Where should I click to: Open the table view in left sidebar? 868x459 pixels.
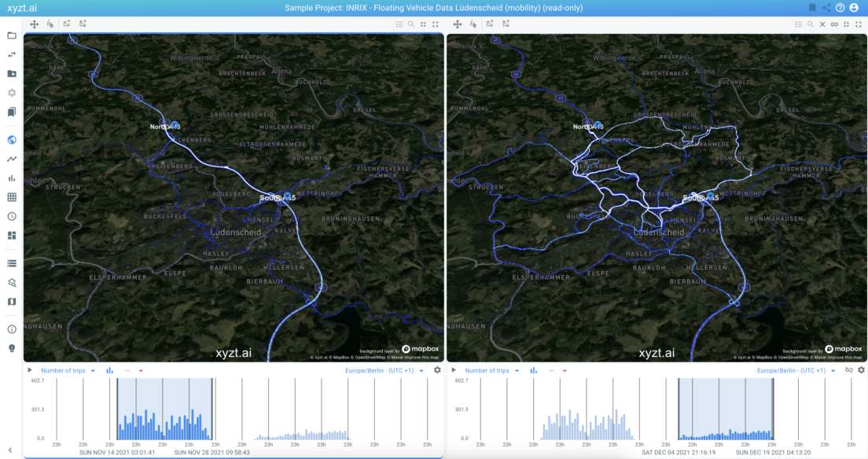pos(12,197)
